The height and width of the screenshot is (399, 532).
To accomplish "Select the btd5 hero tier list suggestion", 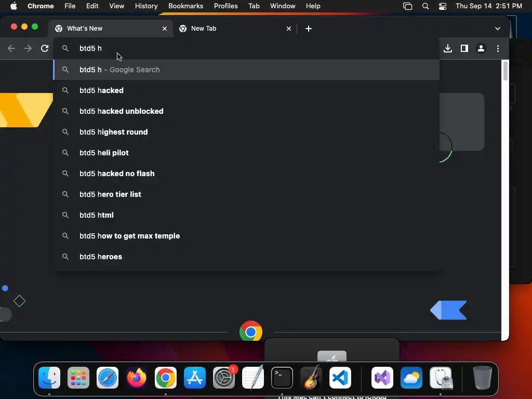I will tap(246, 194).
